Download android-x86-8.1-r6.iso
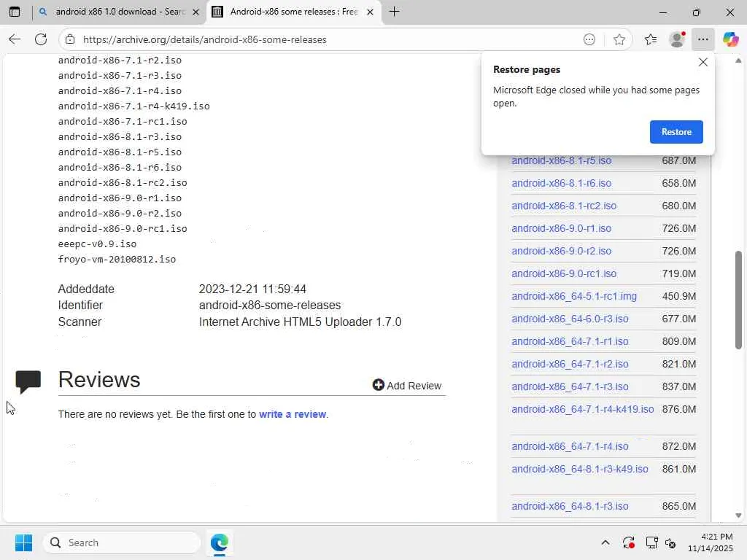The image size is (747, 560). [561, 183]
